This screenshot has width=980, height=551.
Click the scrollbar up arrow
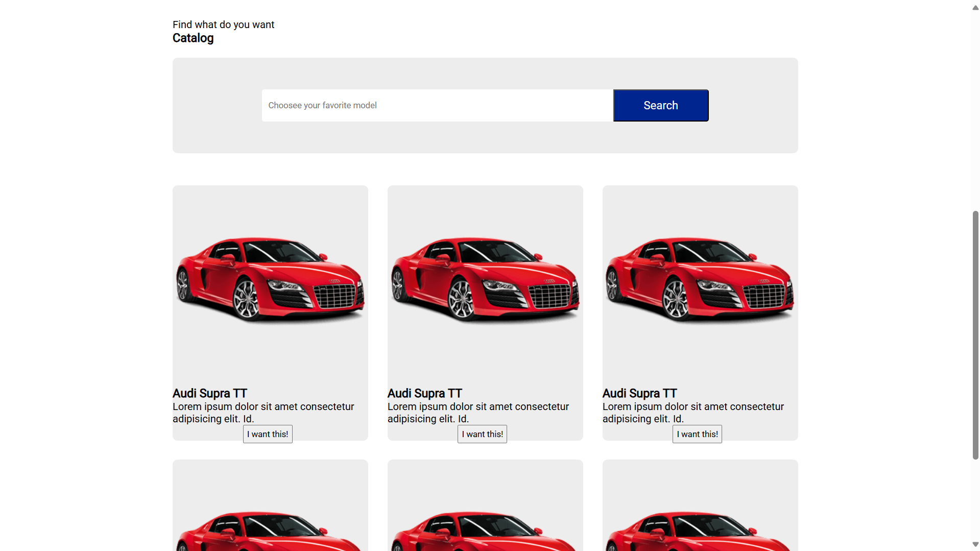point(975,7)
